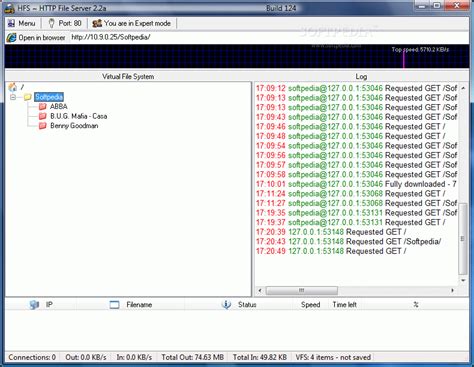Click the yellow Softpedia folder icon
Viewport: 474px width, 367px height.
point(28,97)
